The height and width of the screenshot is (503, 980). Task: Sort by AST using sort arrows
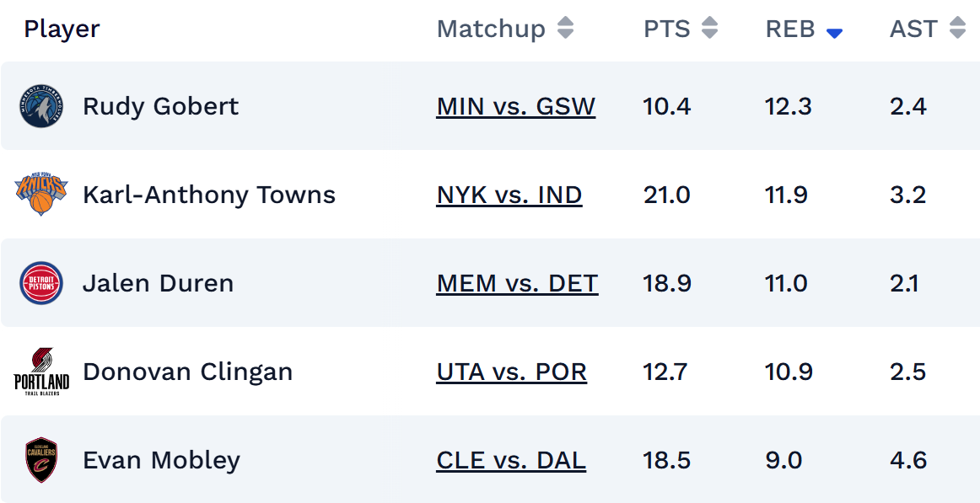click(957, 29)
